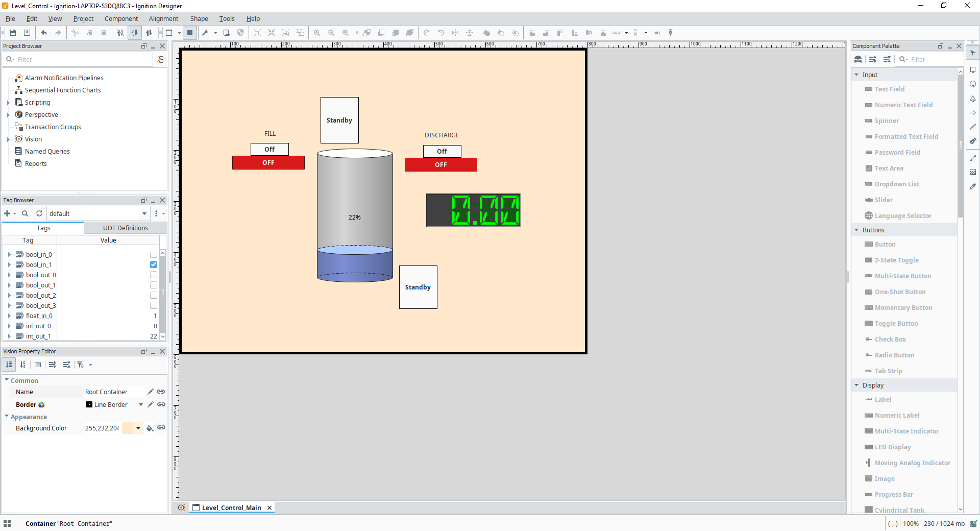Click the zoom in magnifier icon
Viewport: 980px width, 531px height.
tap(317, 33)
